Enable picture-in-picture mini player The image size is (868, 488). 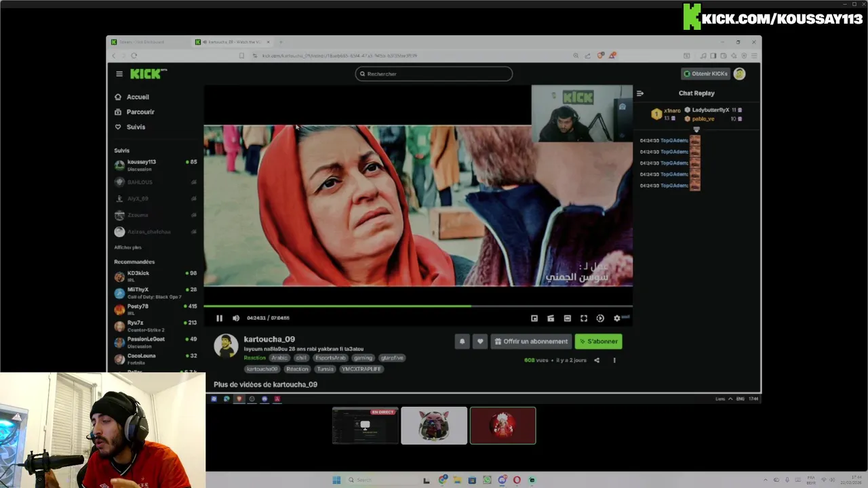point(534,318)
